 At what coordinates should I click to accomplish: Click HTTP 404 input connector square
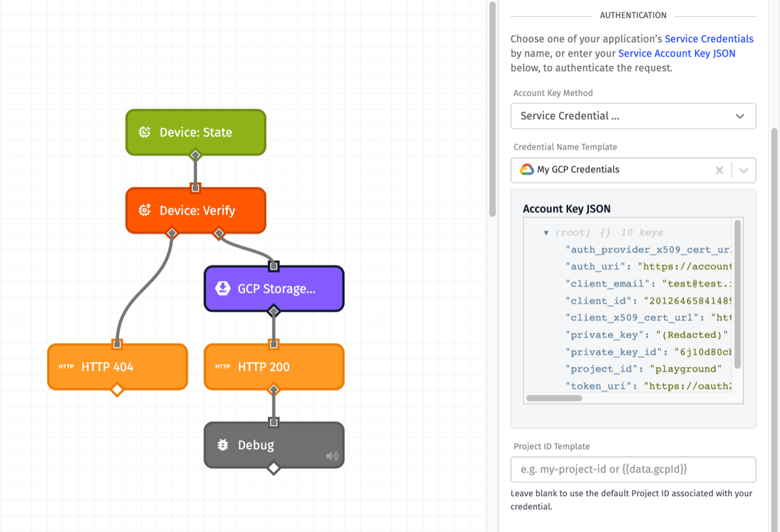click(x=117, y=344)
